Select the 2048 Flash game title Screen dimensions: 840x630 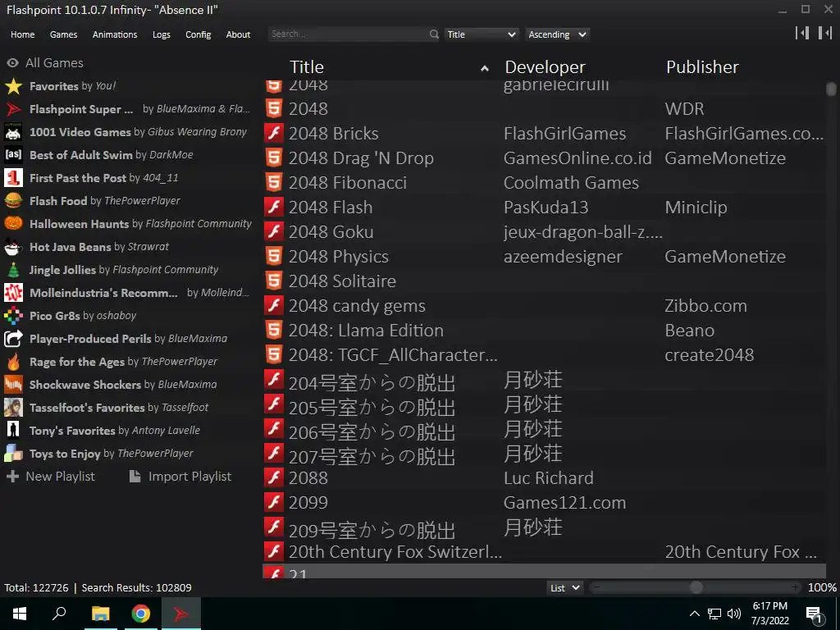click(330, 208)
